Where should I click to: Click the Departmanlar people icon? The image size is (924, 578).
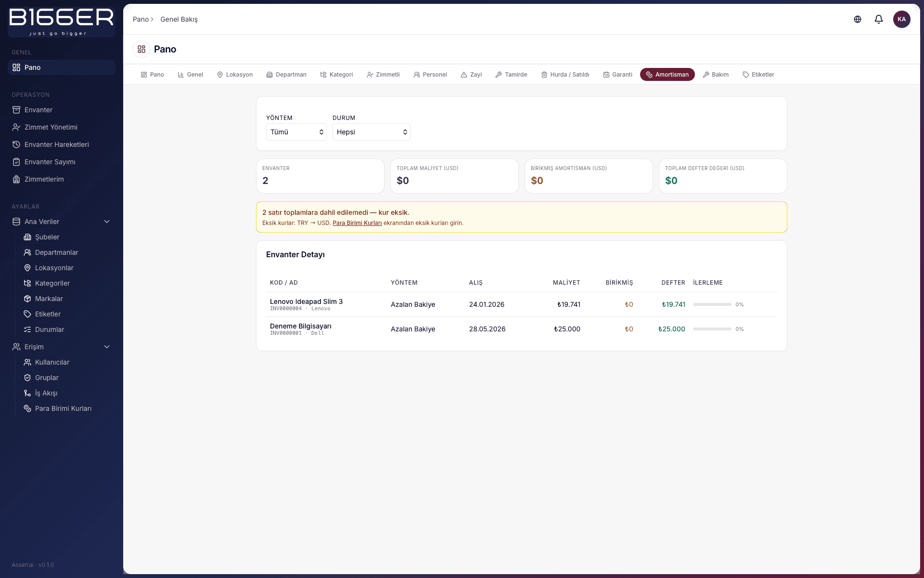[x=27, y=252]
